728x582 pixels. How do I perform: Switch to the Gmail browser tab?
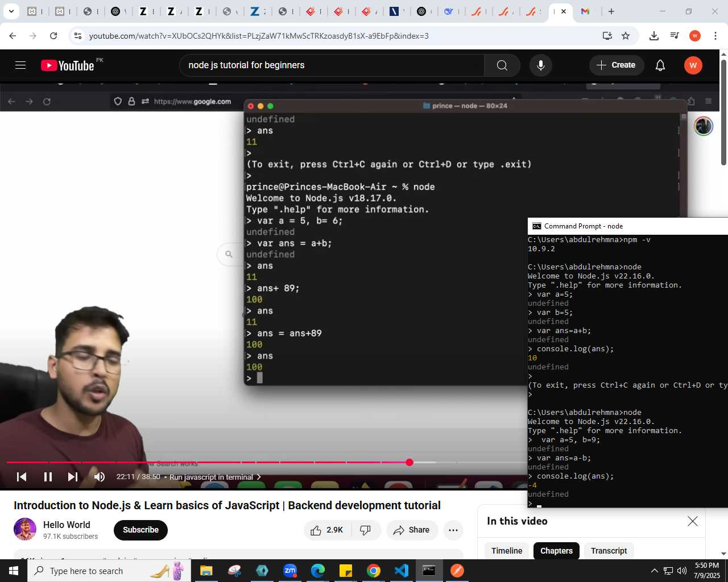pyautogui.click(x=585, y=11)
